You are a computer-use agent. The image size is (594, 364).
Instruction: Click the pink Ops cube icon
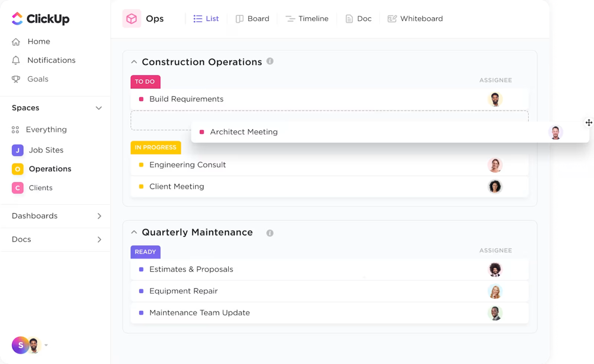tap(132, 19)
